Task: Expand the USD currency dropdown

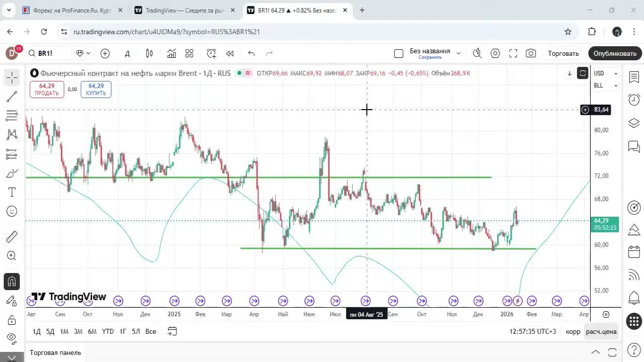Action: coord(606,73)
